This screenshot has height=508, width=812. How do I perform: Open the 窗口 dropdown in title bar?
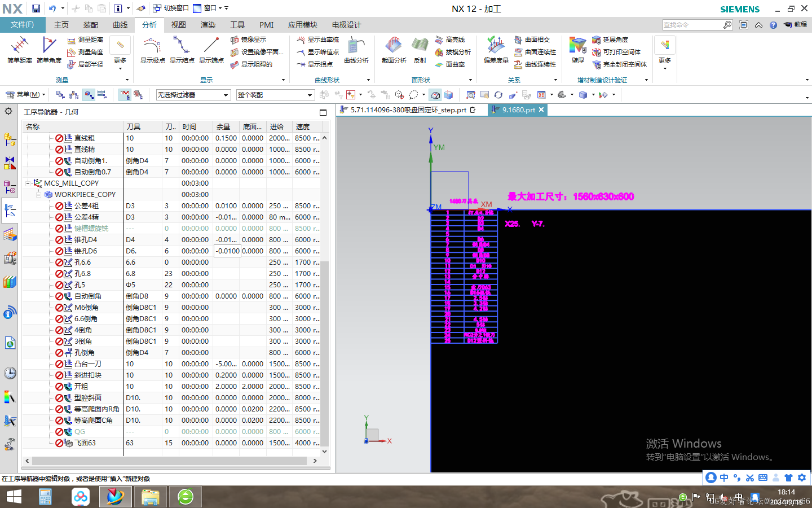[210, 8]
